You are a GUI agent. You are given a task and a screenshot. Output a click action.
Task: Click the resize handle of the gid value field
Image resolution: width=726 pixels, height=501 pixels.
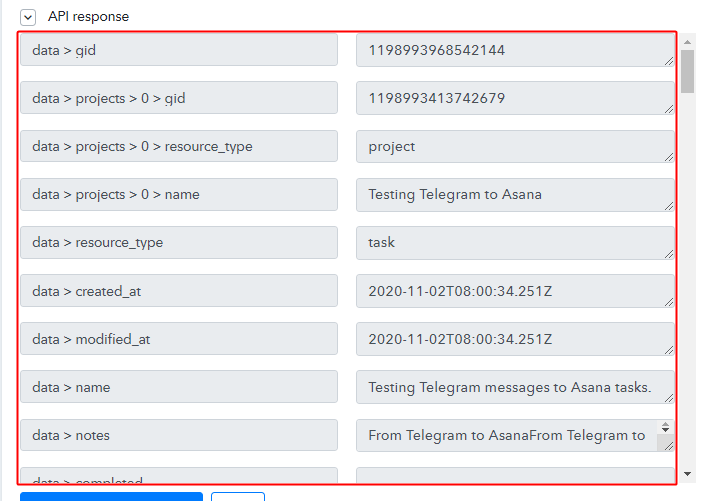tap(669, 61)
